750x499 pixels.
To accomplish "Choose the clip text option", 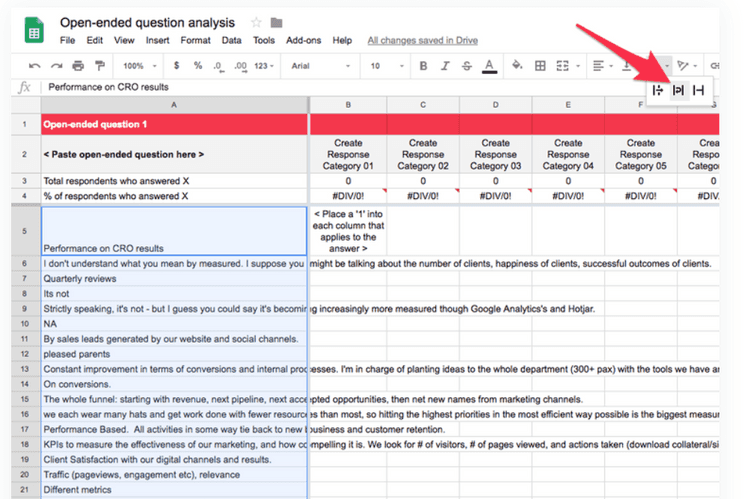I will [x=698, y=90].
